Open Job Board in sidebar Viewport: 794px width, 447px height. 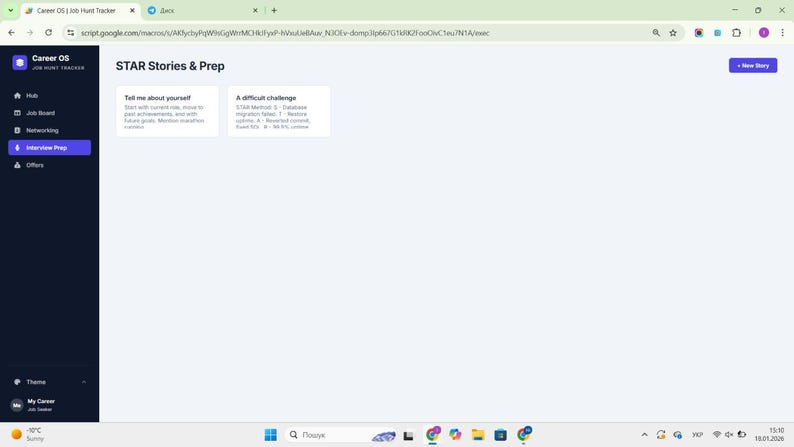49,113
